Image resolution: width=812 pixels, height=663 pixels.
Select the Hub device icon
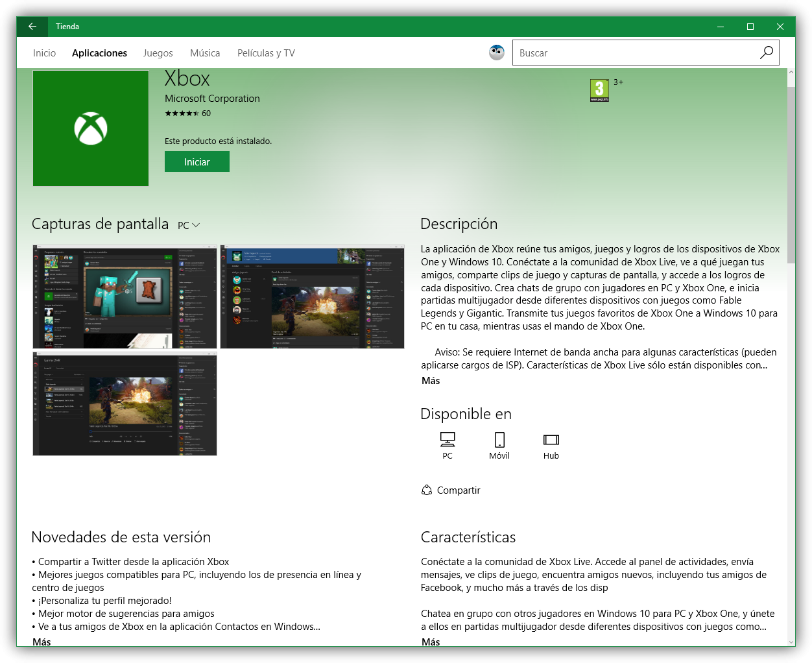coord(551,440)
